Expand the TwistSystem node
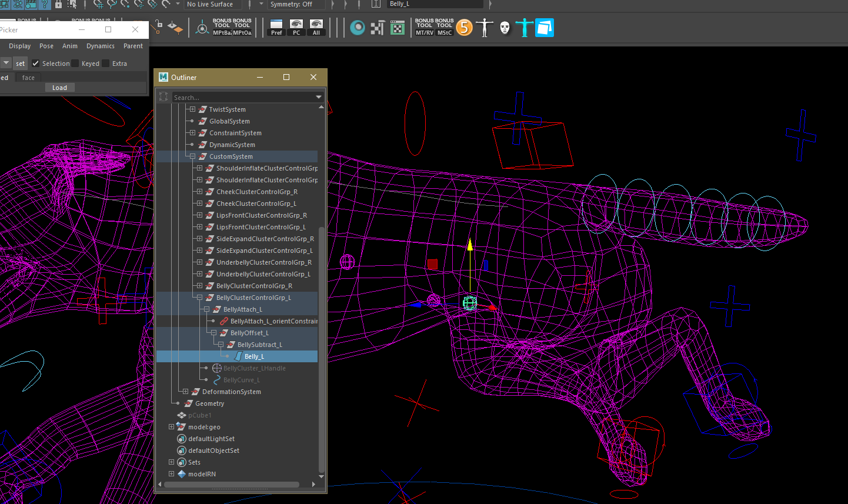This screenshot has width=848, height=504. tap(192, 109)
